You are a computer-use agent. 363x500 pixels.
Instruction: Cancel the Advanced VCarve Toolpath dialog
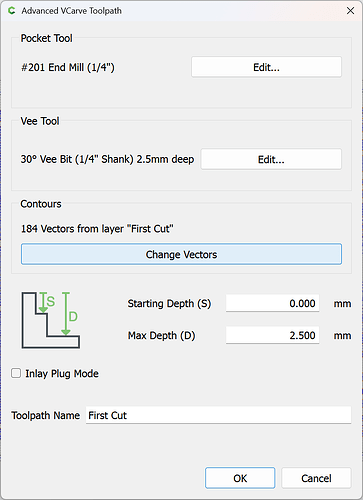click(x=316, y=478)
